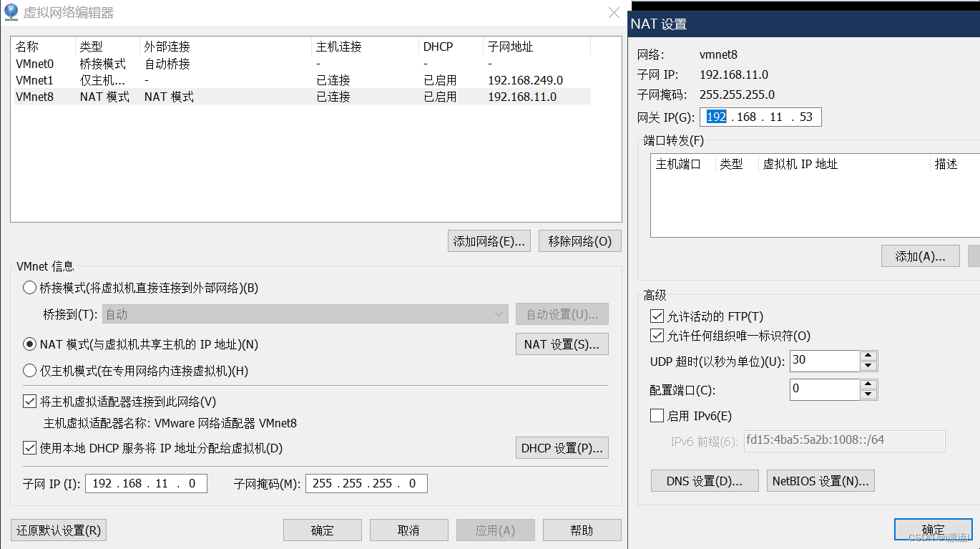Click the 主机连接 column header
Screen dimensions: 980x549
click(365, 47)
